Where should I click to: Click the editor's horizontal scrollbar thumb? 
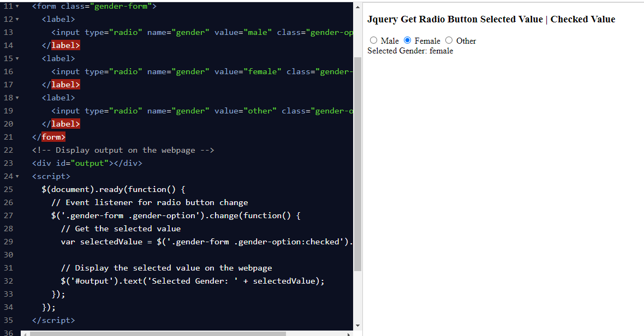tap(158, 333)
